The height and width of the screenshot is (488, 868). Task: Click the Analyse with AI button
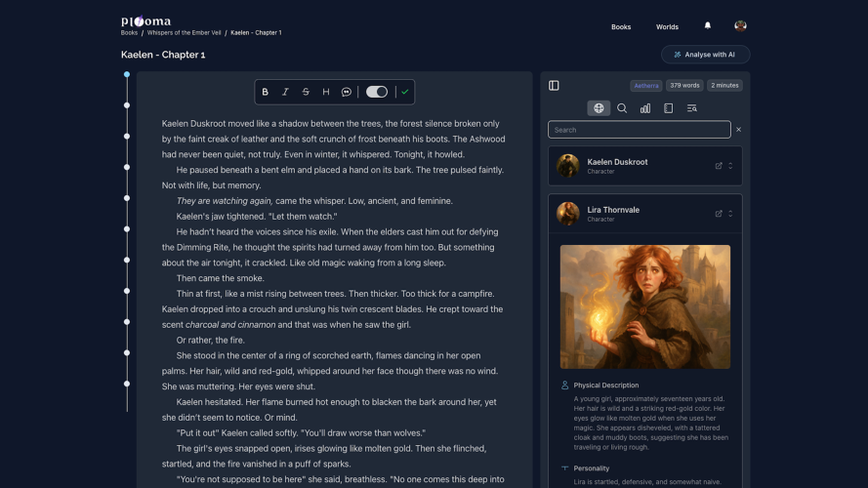coord(705,55)
